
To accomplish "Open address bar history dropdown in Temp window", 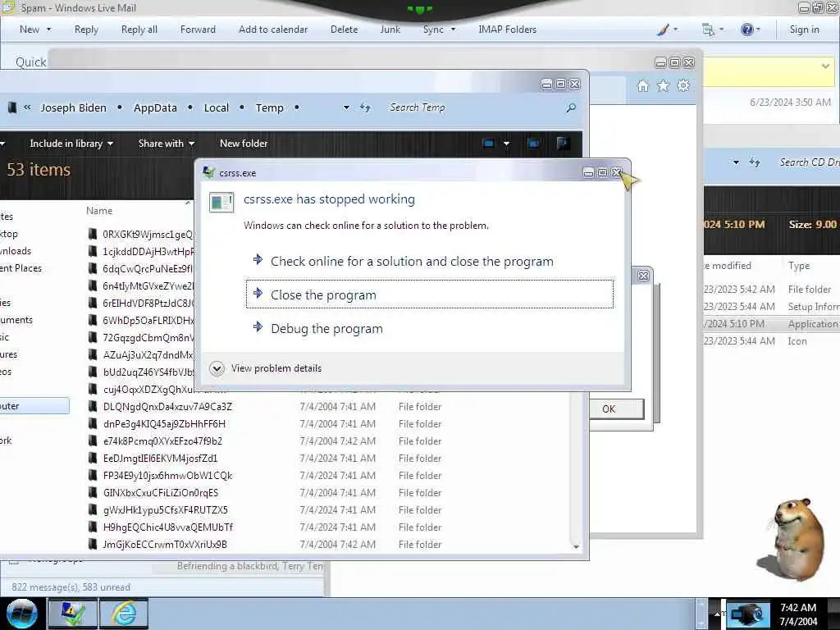I will coord(346,107).
